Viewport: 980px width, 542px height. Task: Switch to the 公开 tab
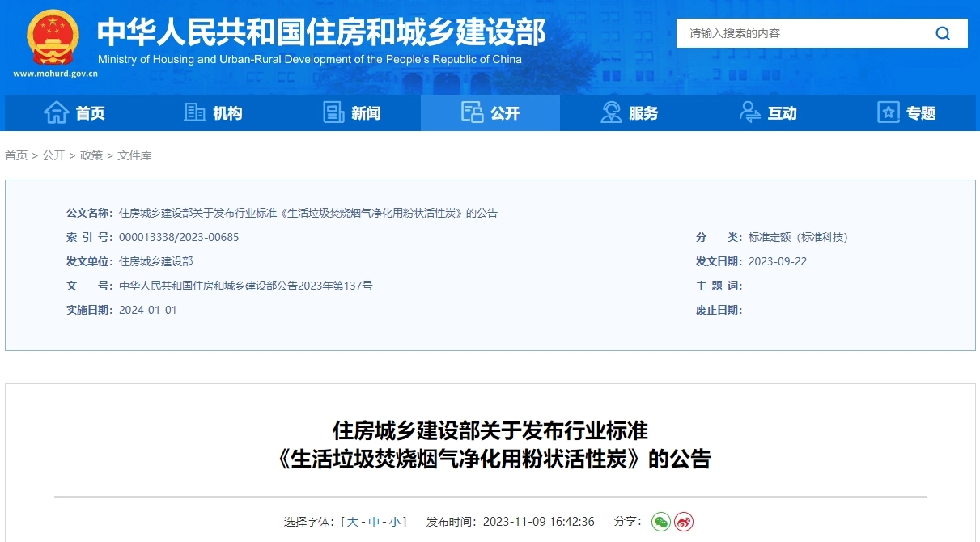coord(490,112)
